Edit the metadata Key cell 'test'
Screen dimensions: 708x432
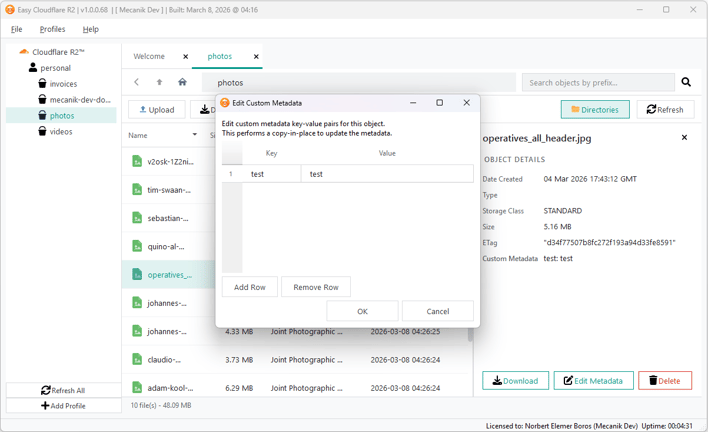(x=271, y=174)
